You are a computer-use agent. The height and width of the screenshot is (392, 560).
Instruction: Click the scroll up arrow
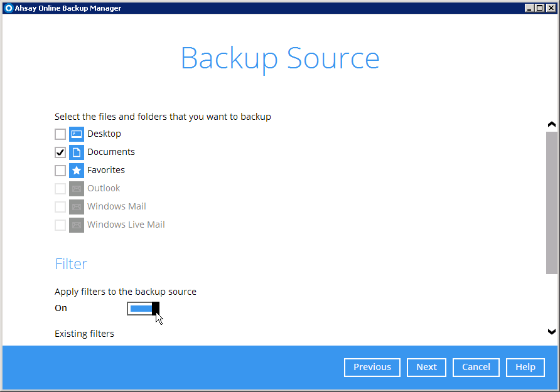click(552, 124)
